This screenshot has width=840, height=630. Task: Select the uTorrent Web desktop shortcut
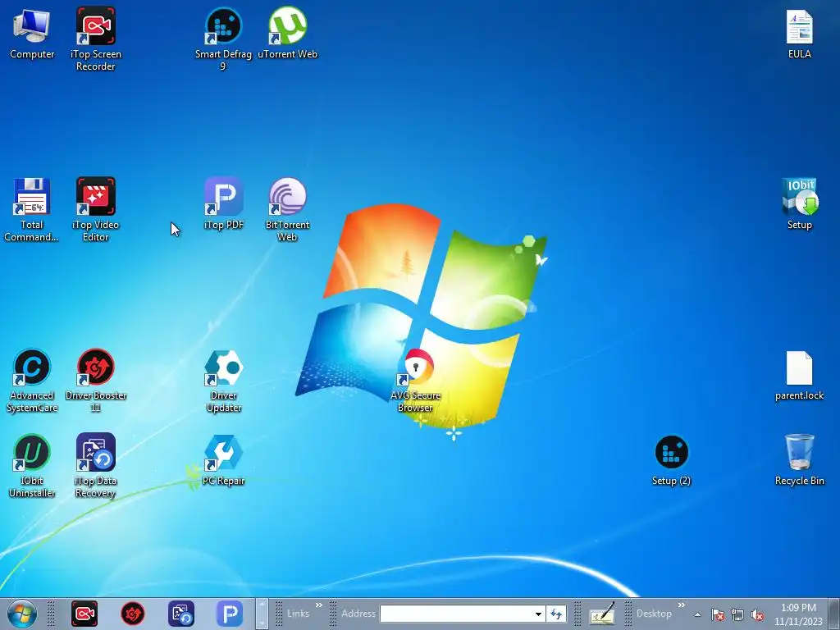click(x=288, y=33)
